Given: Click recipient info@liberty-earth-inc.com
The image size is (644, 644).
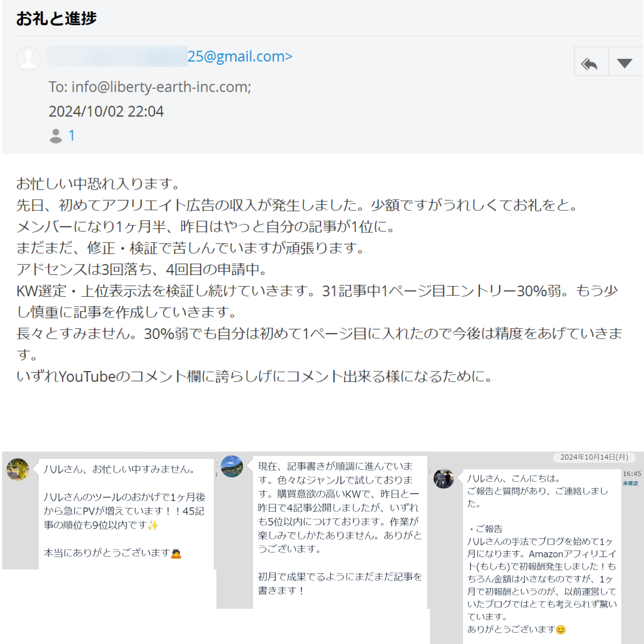Looking at the screenshot, I should 161,87.
